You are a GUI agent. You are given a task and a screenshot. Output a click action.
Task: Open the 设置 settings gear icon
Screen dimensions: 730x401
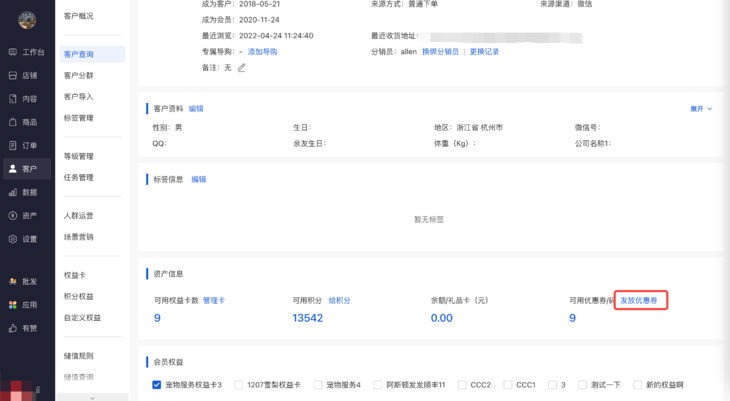click(x=13, y=239)
